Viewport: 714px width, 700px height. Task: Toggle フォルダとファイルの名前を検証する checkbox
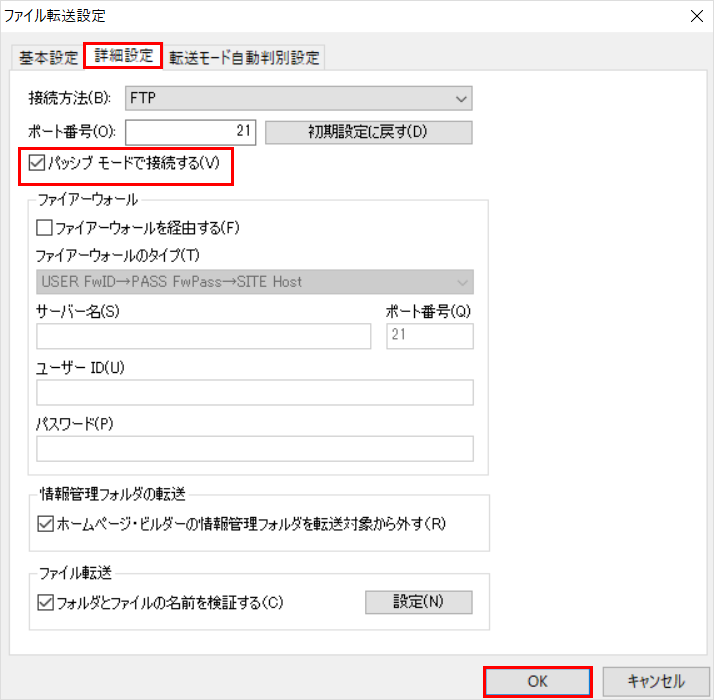coord(44,602)
